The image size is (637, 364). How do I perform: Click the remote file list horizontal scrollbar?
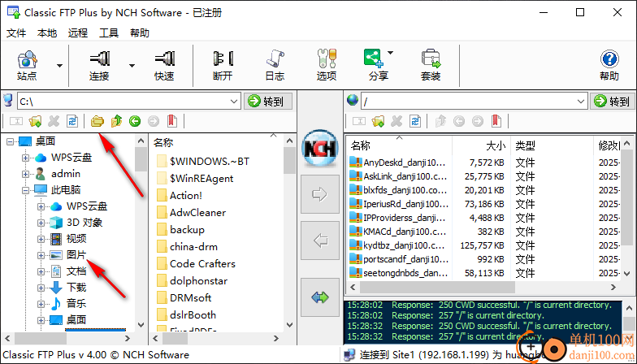pyautogui.click(x=437, y=288)
